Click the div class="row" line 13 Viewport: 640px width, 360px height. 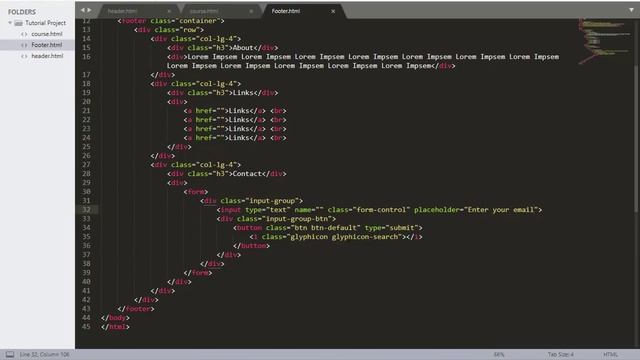pos(169,30)
